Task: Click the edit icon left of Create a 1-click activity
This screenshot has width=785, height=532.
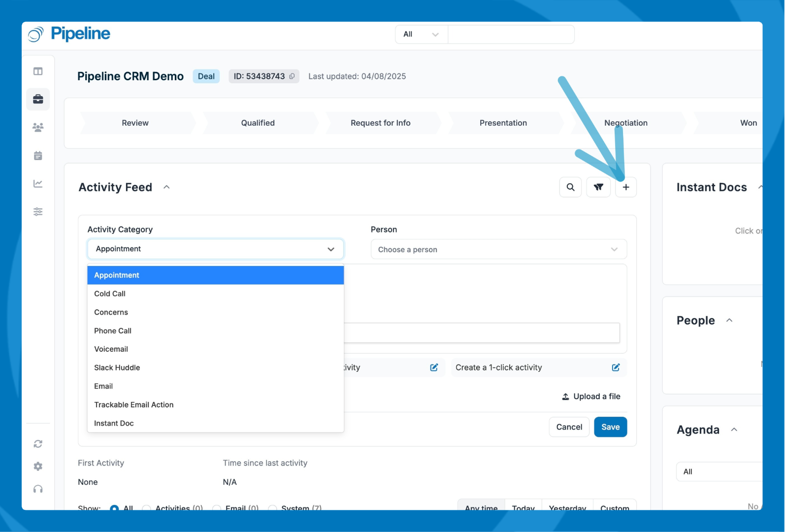Action: coord(434,367)
